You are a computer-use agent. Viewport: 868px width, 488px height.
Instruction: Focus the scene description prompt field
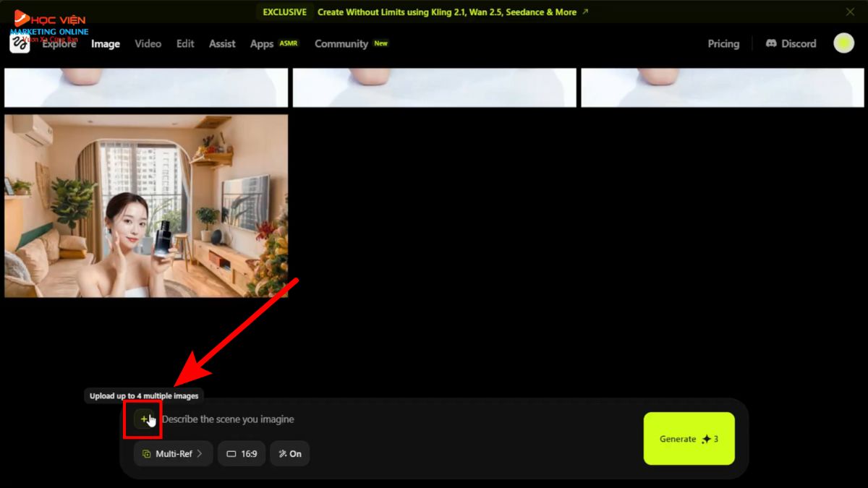pyautogui.click(x=391, y=419)
